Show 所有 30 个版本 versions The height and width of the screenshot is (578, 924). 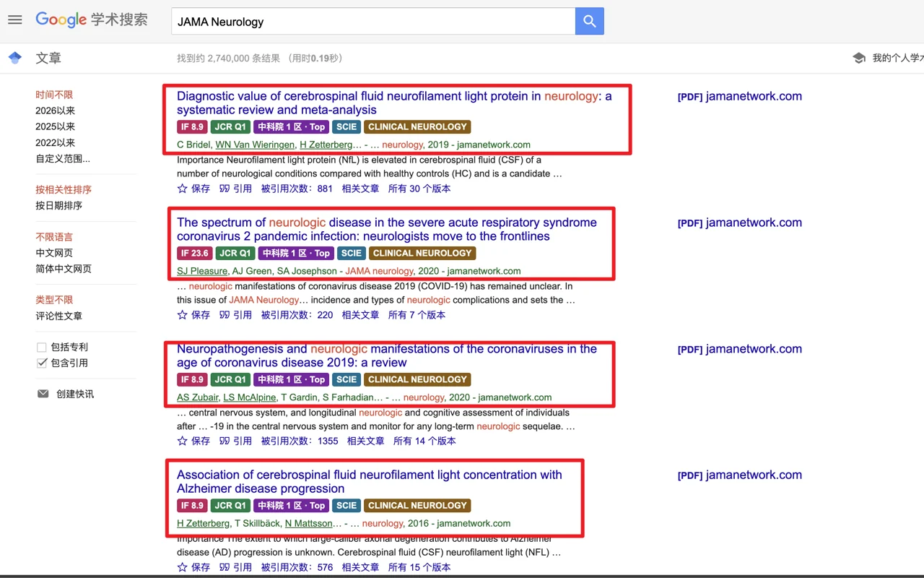(419, 189)
